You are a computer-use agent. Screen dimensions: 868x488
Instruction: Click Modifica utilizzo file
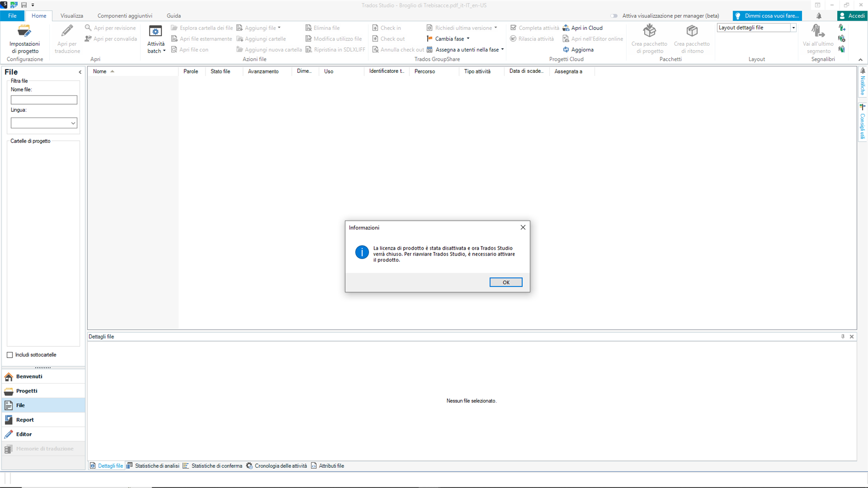[333, 39]
